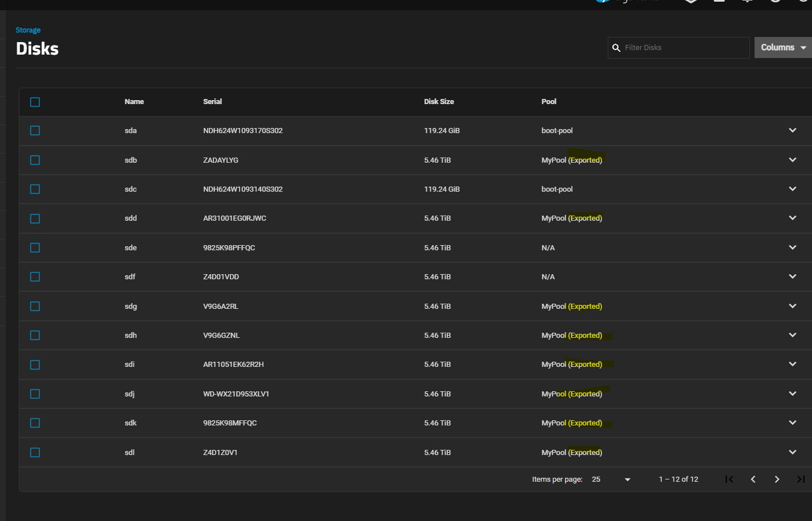Image resolution: width=812 pixels, height=521 pixels.
Task: Mark the checkbox for disk sdj
Action: 35,394
